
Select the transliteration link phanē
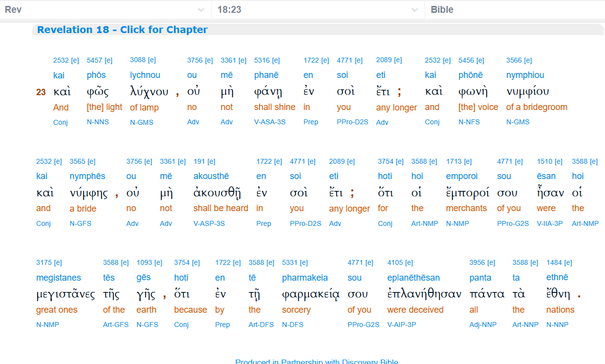click(x=266, y=75)
